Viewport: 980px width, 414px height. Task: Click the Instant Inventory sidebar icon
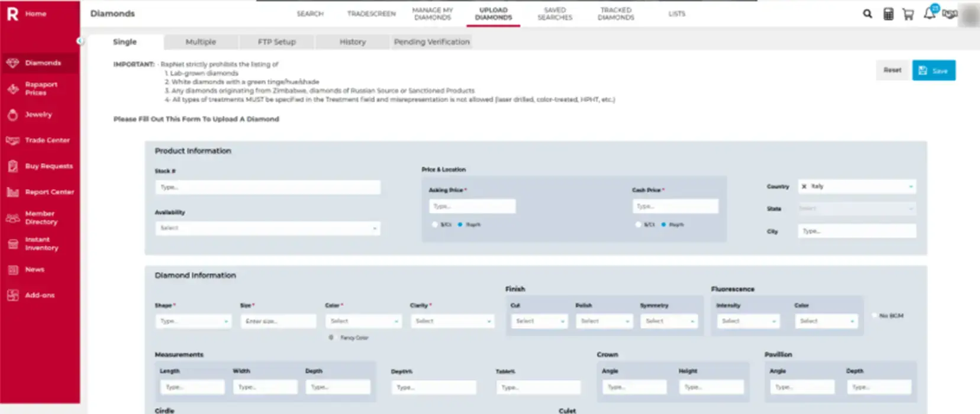click(x=12, y=244)
